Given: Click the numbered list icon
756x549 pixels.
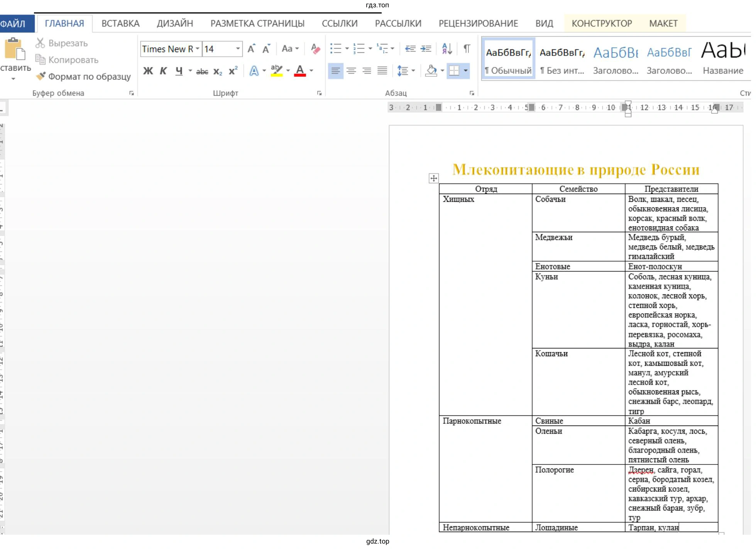Looking at the screenshot, I should [x=359, y=49].
